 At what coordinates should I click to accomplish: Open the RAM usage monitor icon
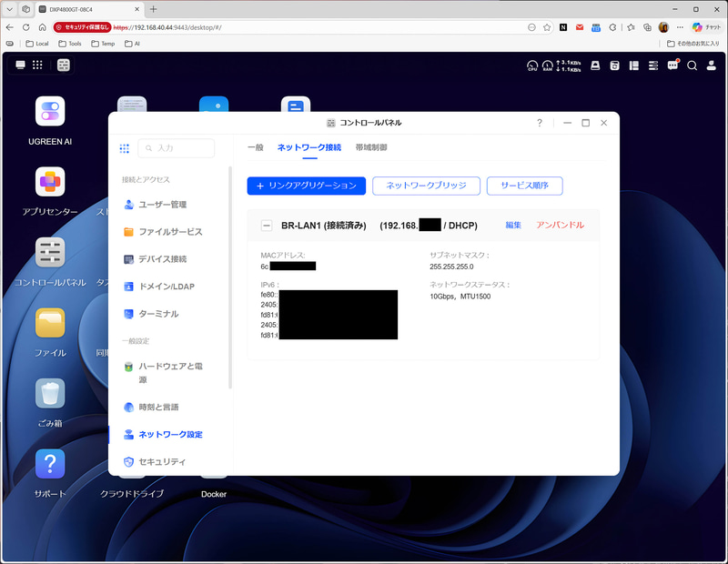(548, 65)
